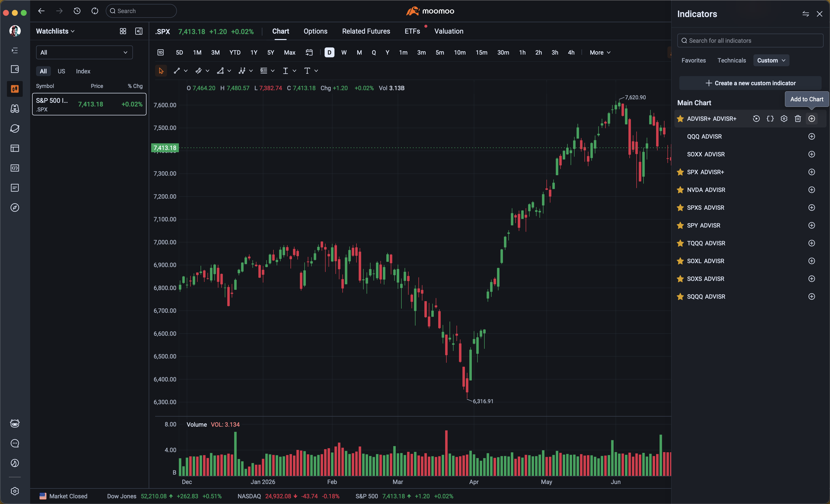Open the ETFs tab

click(x=412, y=31)
